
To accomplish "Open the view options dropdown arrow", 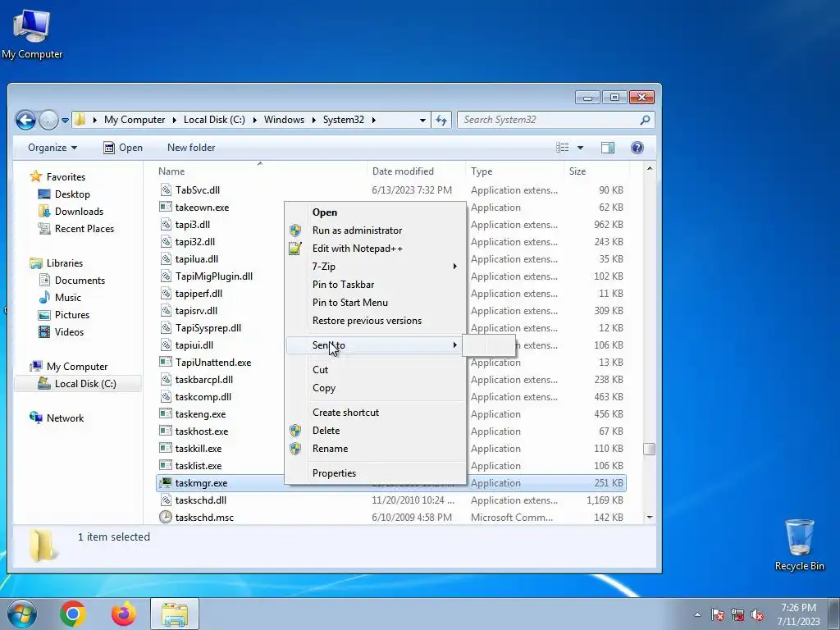I will coord(580,148).
